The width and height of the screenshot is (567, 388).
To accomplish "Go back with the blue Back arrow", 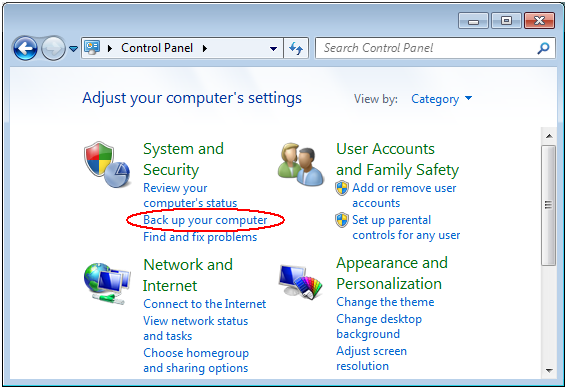I will 25,48.
